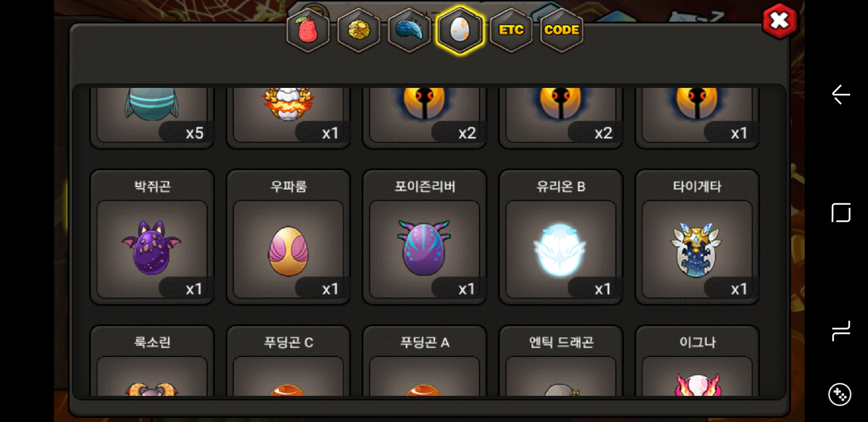Image resolution: width=868 pixels, height=422 pixels.
Task: Tap the Android back arrow
Action: click(841, 95)
